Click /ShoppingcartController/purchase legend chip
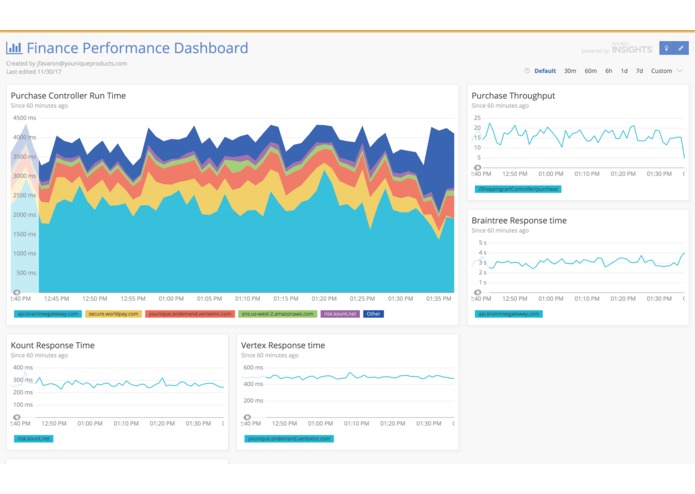 (518, 189)
